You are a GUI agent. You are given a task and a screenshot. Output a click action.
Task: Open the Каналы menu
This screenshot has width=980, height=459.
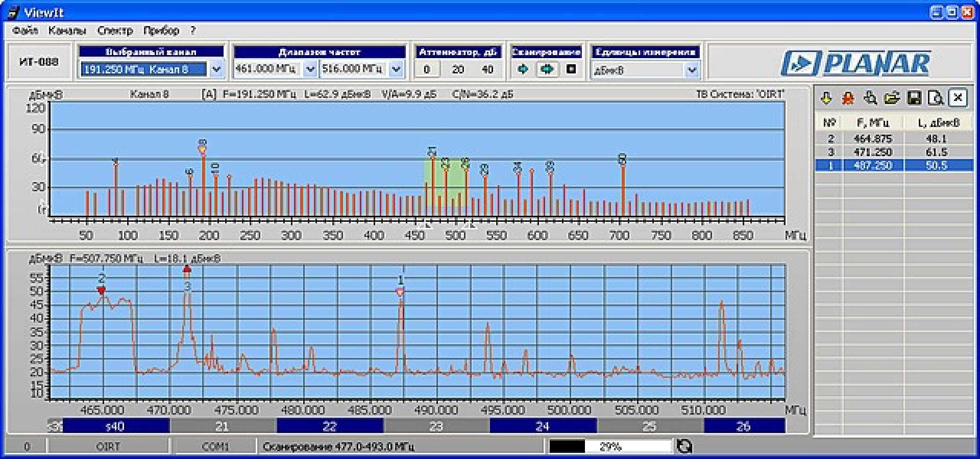[x=67, y=31]
